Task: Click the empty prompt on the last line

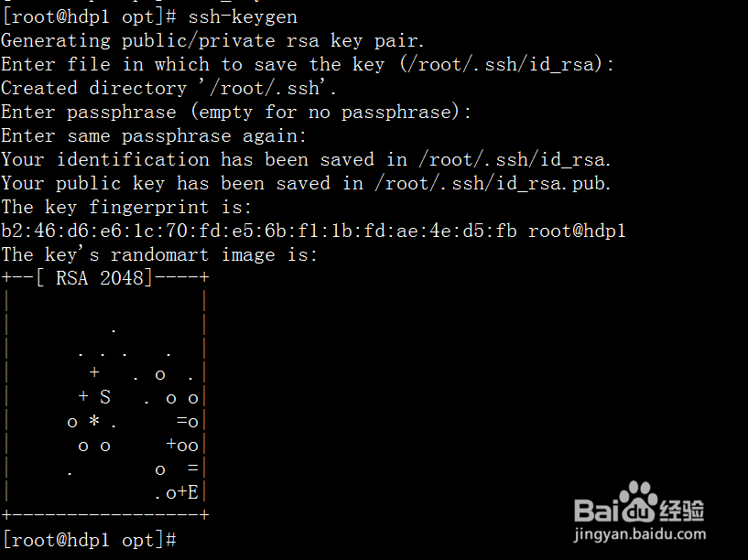Action: 182,540
